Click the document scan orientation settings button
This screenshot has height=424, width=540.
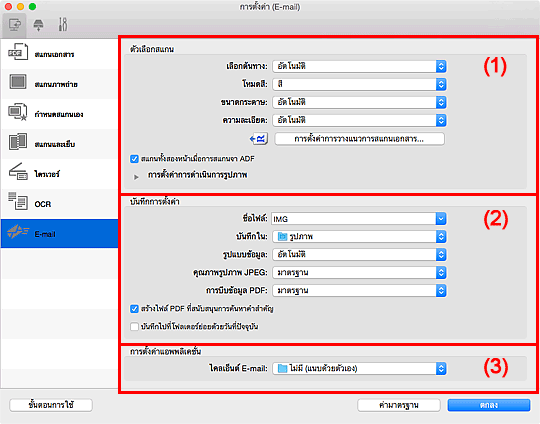pos(359,139)
